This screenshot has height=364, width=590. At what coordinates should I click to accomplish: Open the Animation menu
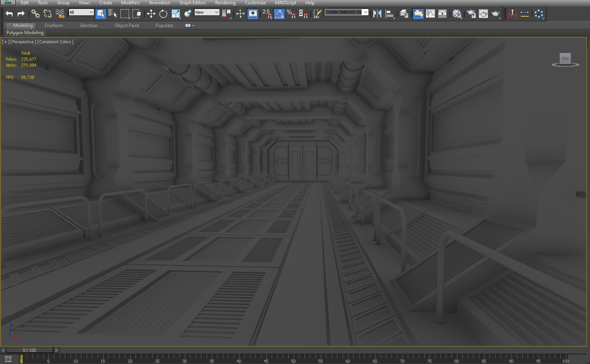159,3
